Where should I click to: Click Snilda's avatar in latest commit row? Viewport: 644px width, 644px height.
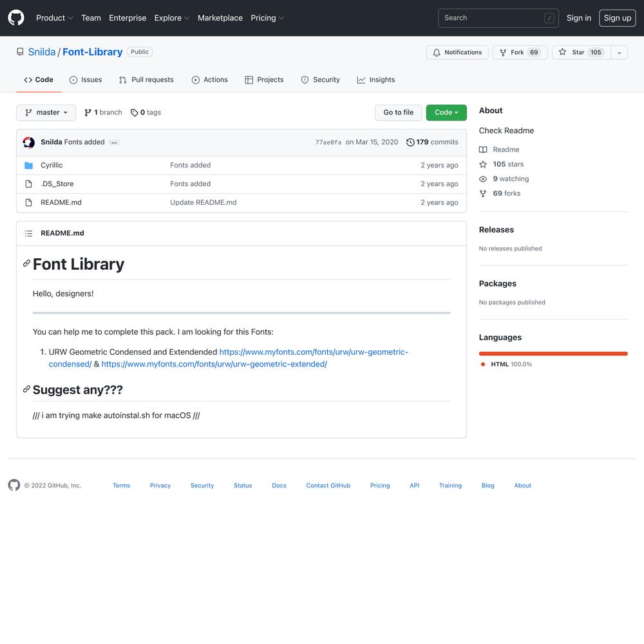29,142
